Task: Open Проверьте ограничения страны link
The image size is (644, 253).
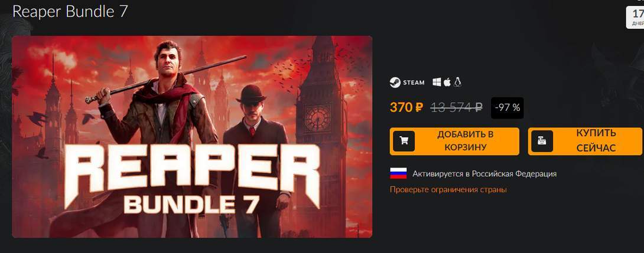Action: tap(448, 190)
